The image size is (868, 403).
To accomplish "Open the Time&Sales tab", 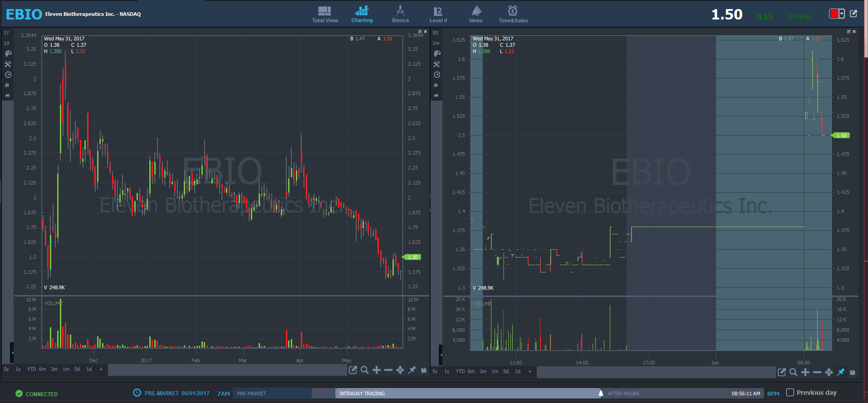I will (513, 15).
